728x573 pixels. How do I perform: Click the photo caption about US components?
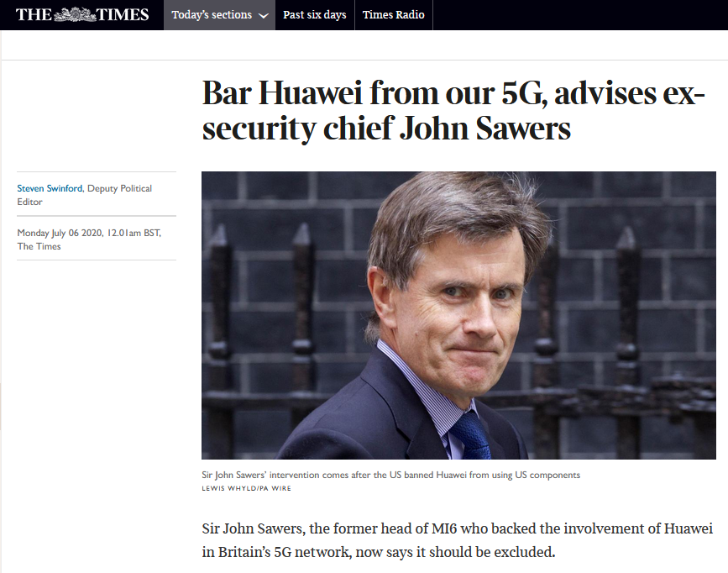tap(390, 475)
